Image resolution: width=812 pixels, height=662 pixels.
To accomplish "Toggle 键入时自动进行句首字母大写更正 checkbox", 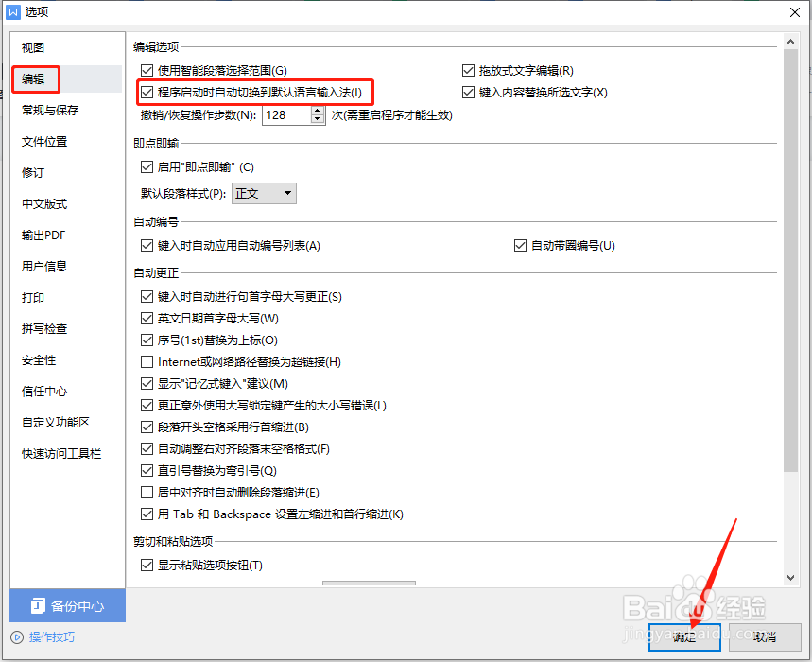I will 147,296.
